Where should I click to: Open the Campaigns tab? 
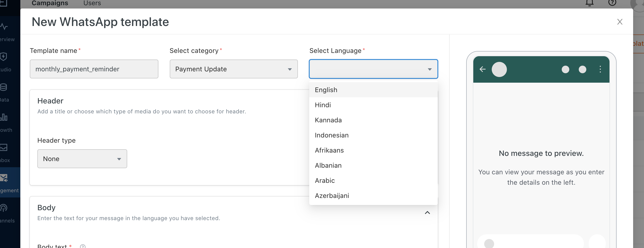(50, 3)
